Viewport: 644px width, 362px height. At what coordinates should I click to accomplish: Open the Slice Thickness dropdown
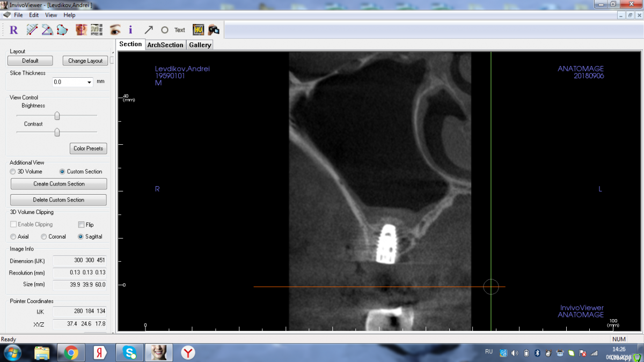(89, 83)
